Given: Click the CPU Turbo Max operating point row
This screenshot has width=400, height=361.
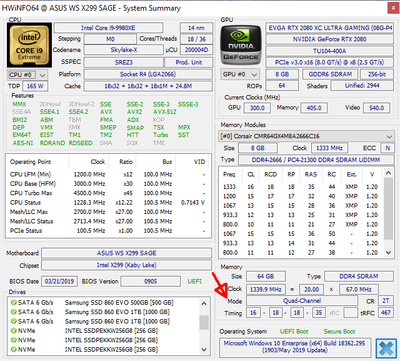Looking at the screenshot, I should [x=108, y=193].
